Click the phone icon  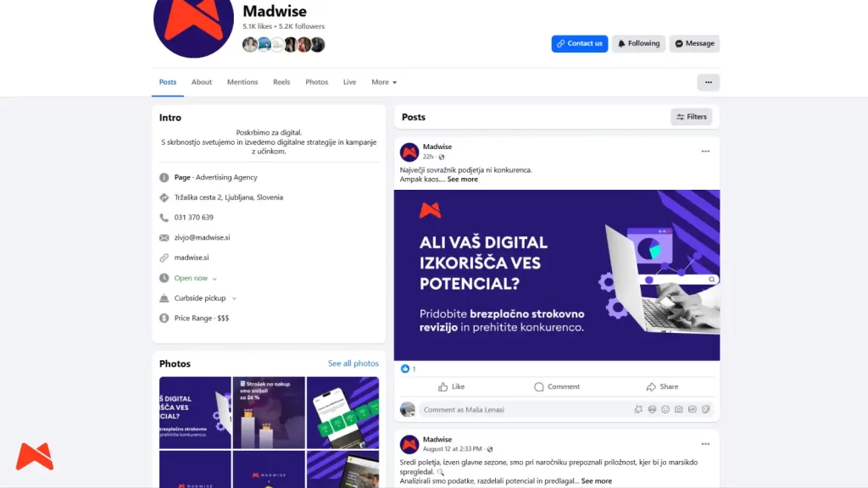click(x=164, y=218)
